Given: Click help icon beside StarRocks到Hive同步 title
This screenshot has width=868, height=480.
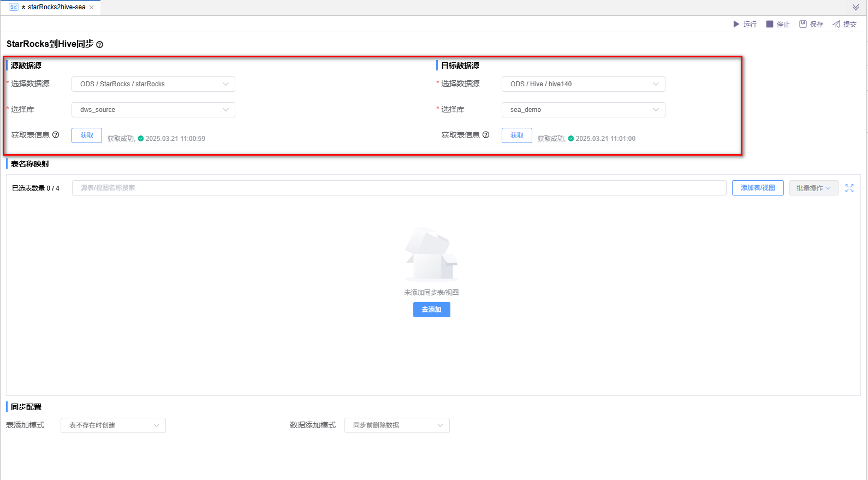Looking at the screenshot, I should click(x=100, y=45).
